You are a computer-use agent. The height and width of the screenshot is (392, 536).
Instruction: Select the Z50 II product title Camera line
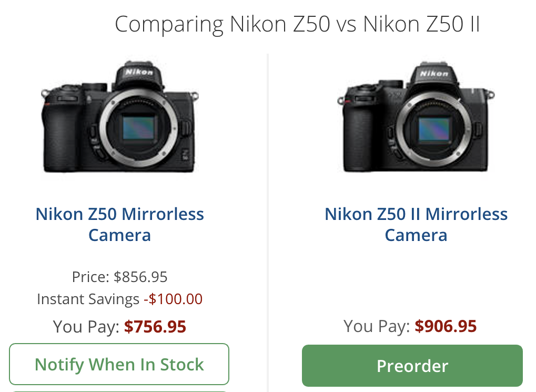pos(416,235)
